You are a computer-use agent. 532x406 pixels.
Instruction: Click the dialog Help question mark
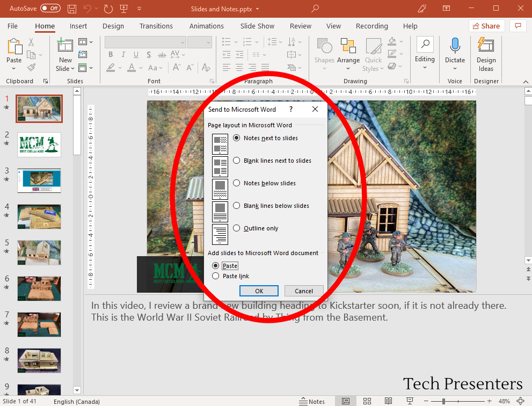coord(291,109)
